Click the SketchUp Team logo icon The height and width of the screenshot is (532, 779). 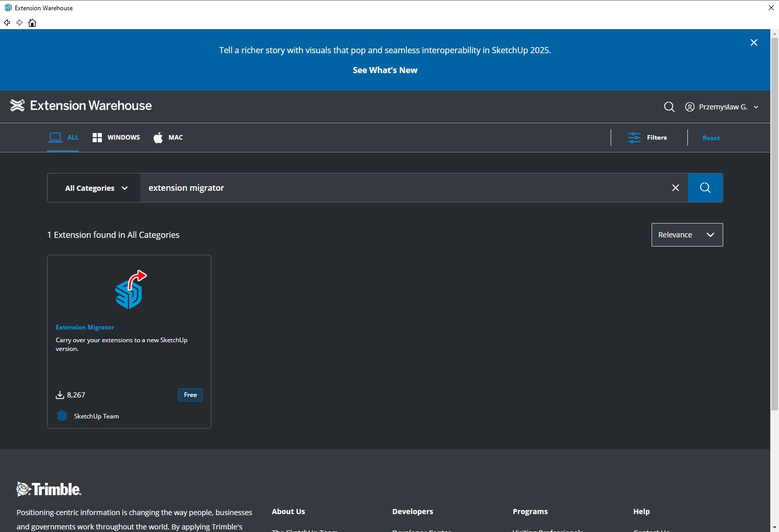pyautogui.click(x=62, y=416)
